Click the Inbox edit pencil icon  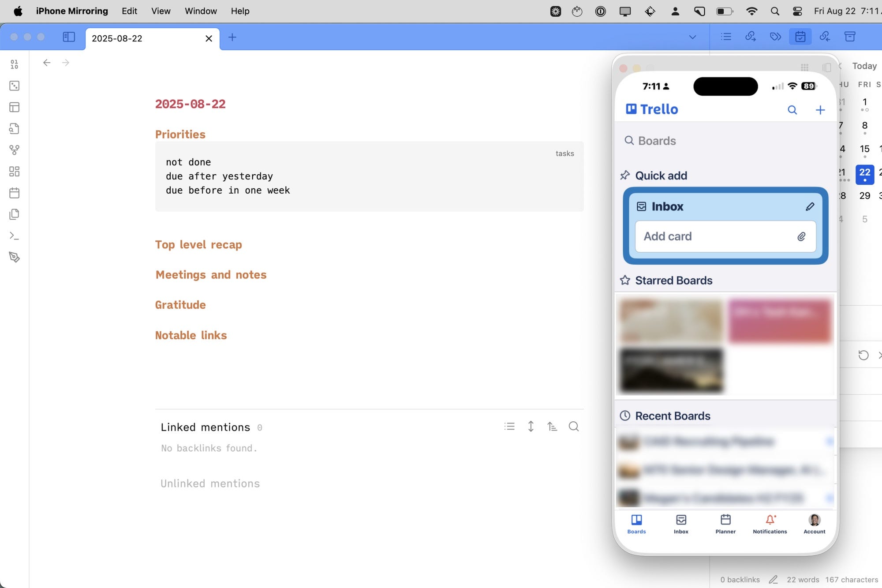[810, 206]
